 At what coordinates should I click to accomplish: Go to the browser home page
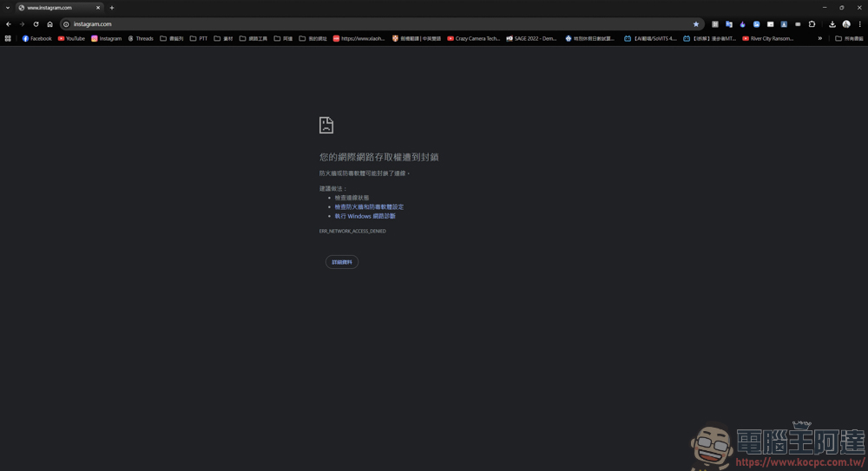pos(49,24)
